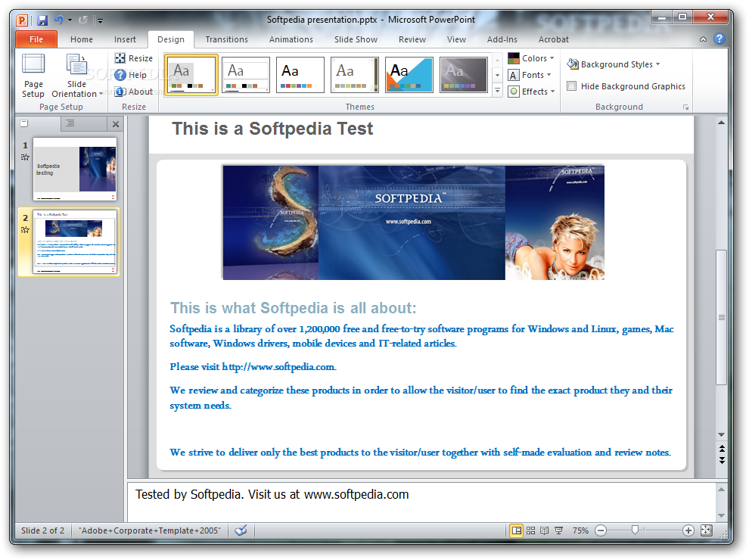Toggle Hide Background Graphics checkbox
Image resolution: width=749 pixels, height=560 pixels.
point(571,86)
